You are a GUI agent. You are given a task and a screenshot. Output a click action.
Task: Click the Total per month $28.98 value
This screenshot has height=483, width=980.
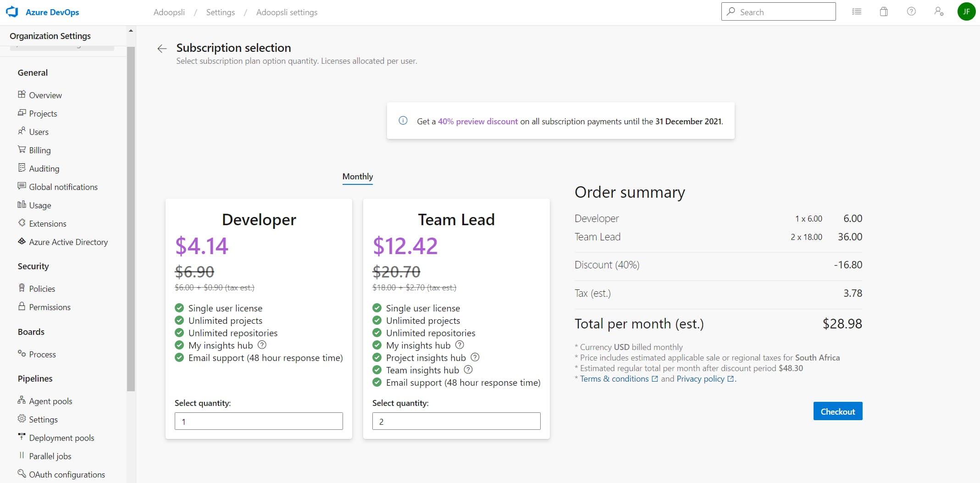pos(842,324)
